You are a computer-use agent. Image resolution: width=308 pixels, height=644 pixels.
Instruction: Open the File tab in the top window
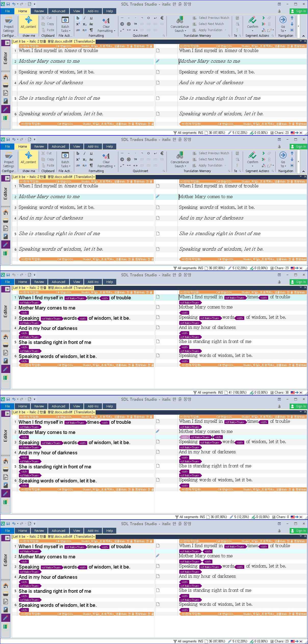tap(7, 11)
